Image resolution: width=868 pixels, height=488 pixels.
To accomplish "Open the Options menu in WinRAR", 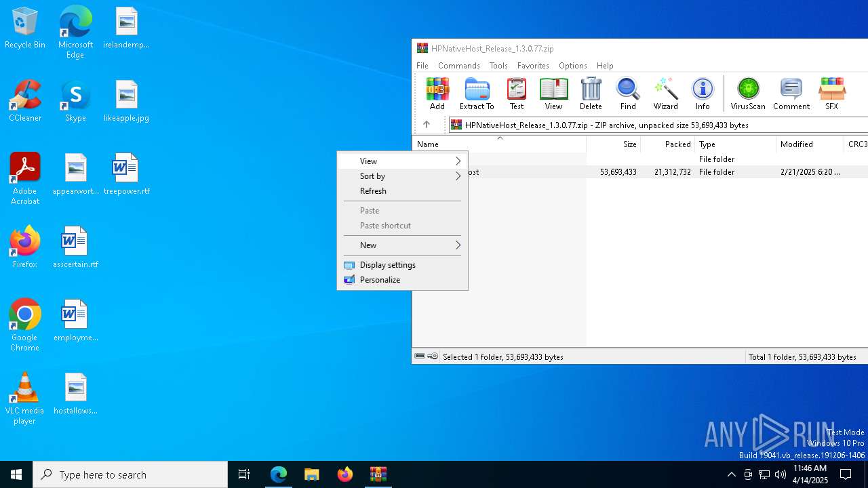I will pos(573,66).
